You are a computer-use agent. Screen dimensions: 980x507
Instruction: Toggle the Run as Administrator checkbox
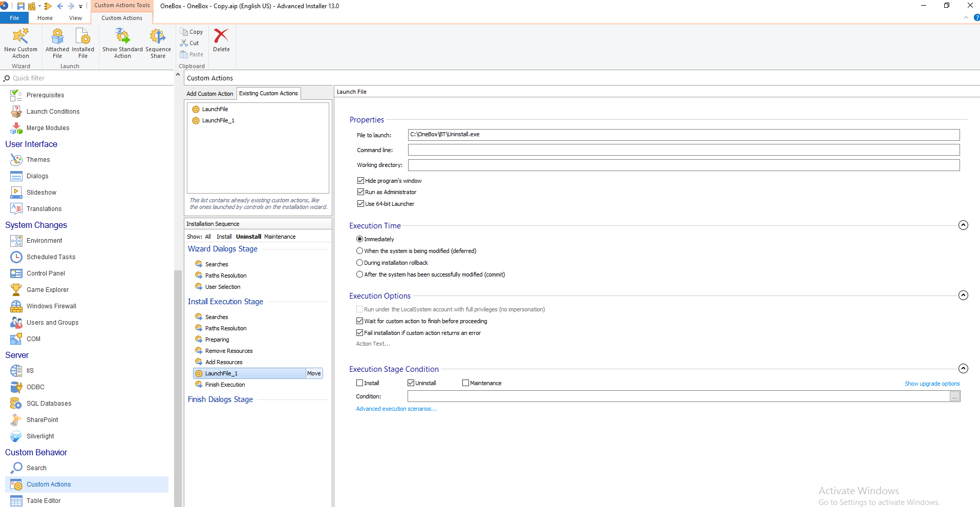point(360,192)
